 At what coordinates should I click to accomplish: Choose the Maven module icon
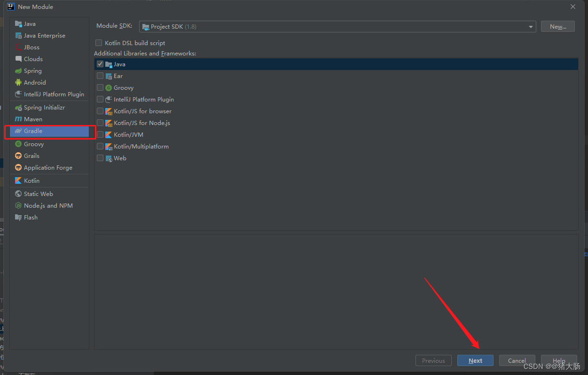point(18,119)
